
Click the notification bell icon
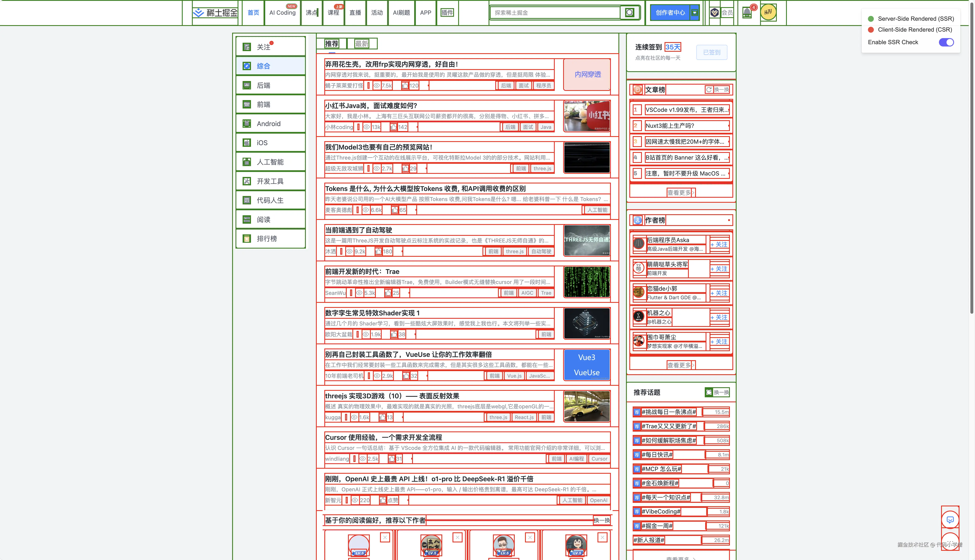coord(747,13)
